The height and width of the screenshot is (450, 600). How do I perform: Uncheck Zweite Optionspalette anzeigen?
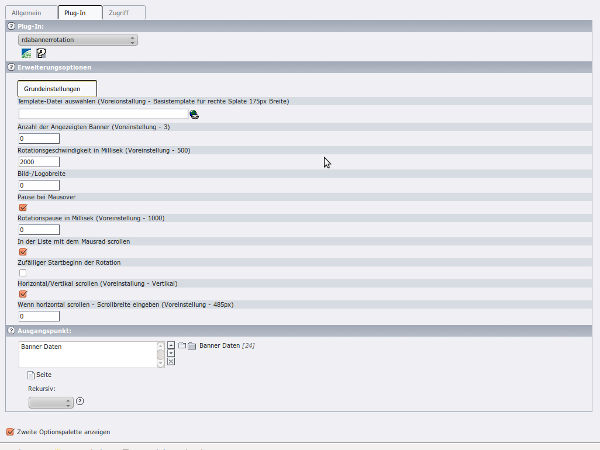[x=10, y=432]
